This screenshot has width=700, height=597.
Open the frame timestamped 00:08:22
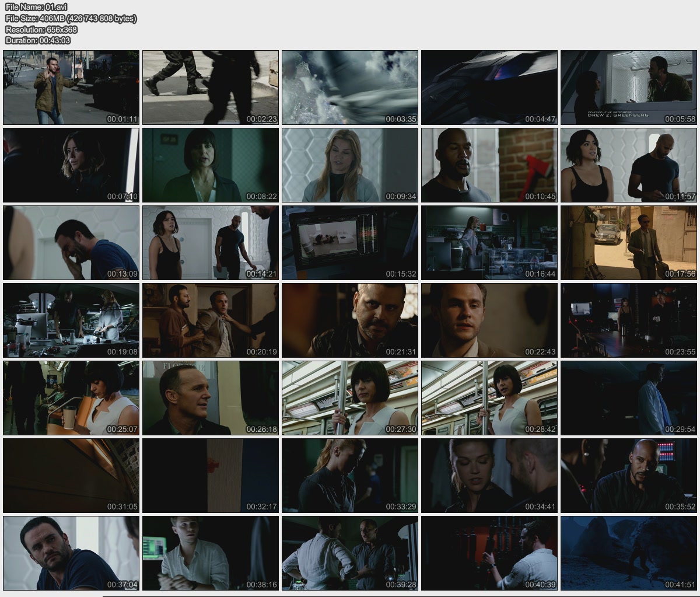tap(211, 165)
